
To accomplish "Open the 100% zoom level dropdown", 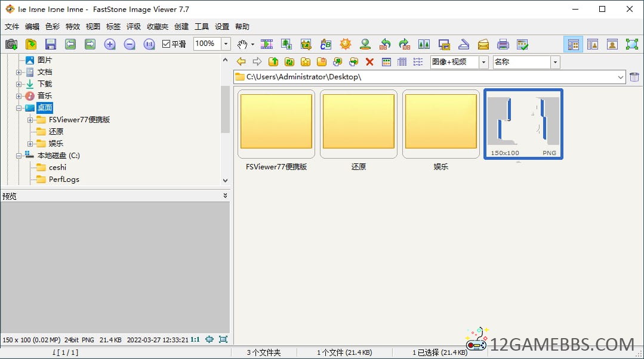I will coord(226,44).
